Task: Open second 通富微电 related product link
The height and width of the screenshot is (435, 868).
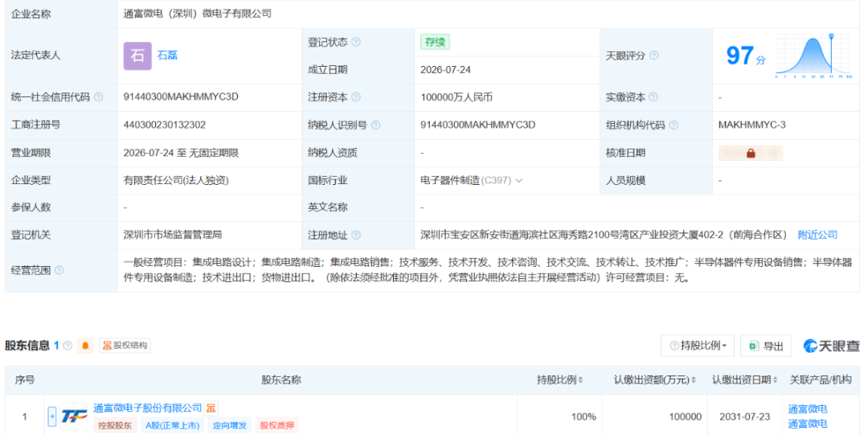Action: [808, 424]
